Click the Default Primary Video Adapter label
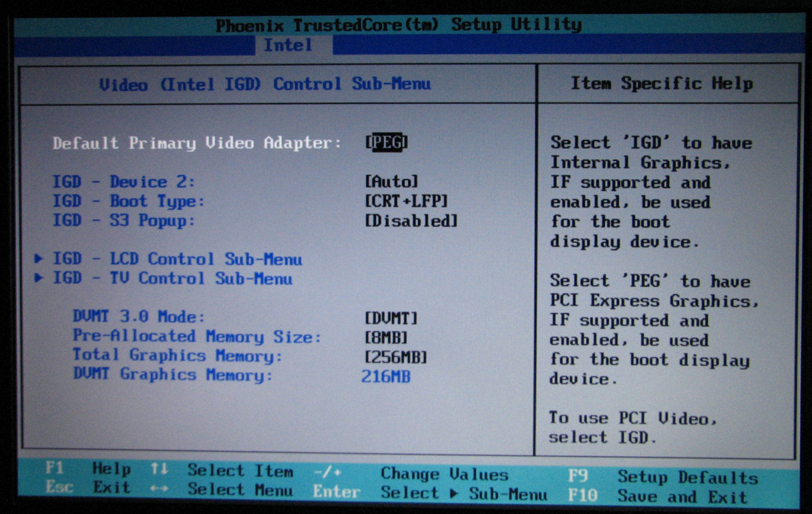 (197, 143)
